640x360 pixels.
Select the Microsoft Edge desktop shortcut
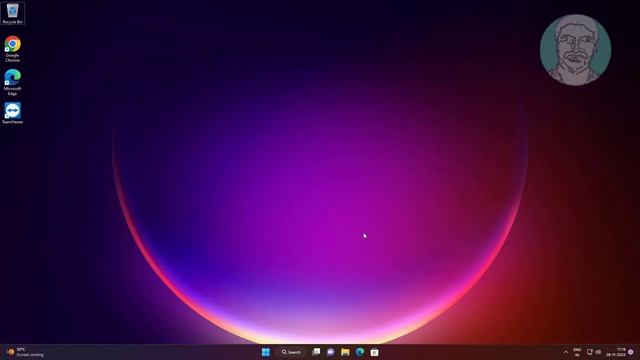coord(13,82)
